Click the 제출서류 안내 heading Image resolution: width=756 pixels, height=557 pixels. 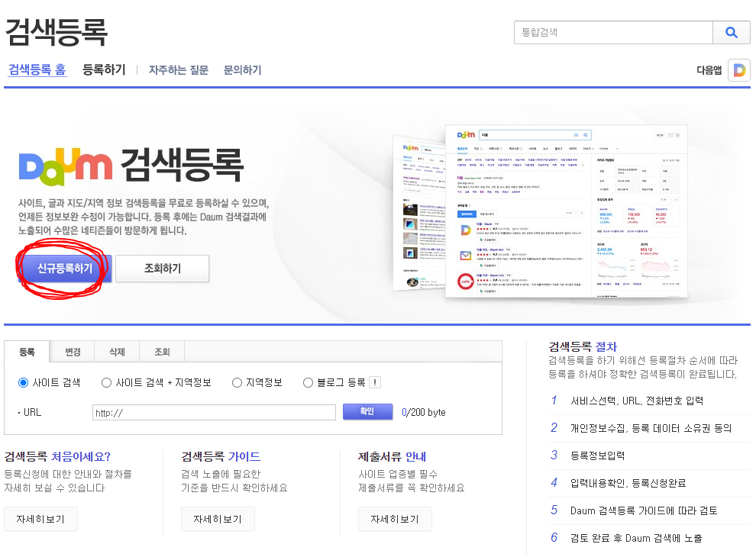tap(392, 456)
